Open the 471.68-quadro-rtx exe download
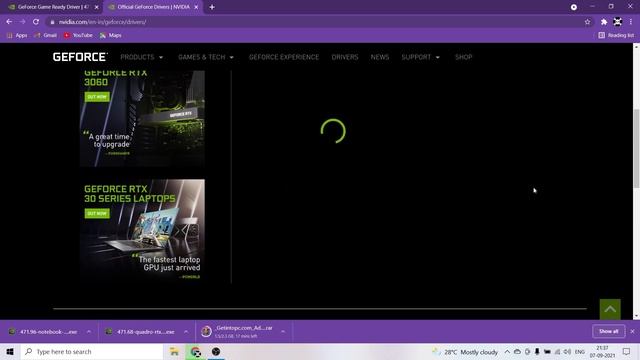 click(x=140, y=332)
